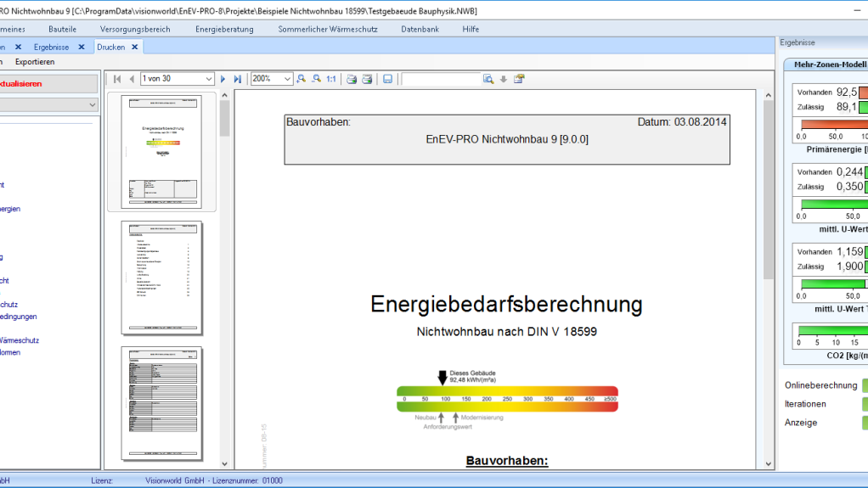Screen dimensions: 868x488
Task: Click the Zulässig value 0,350
Action: [x=849, y=187]
